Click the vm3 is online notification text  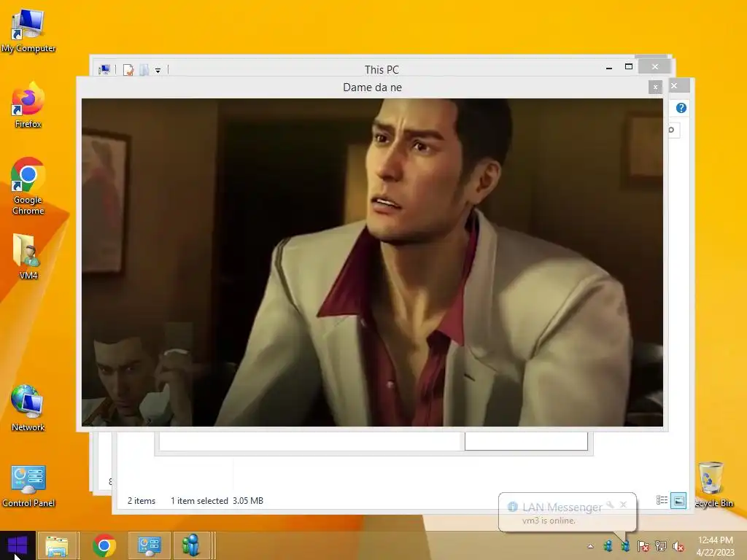549,521
